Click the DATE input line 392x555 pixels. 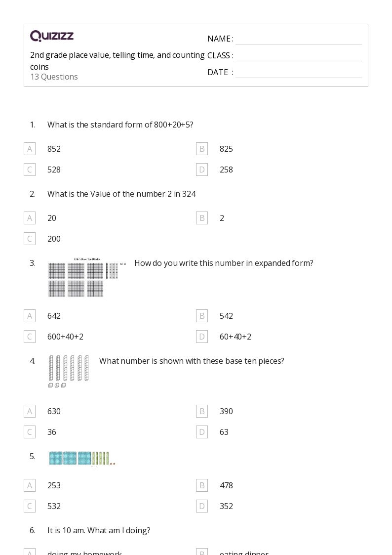(298, 73)
